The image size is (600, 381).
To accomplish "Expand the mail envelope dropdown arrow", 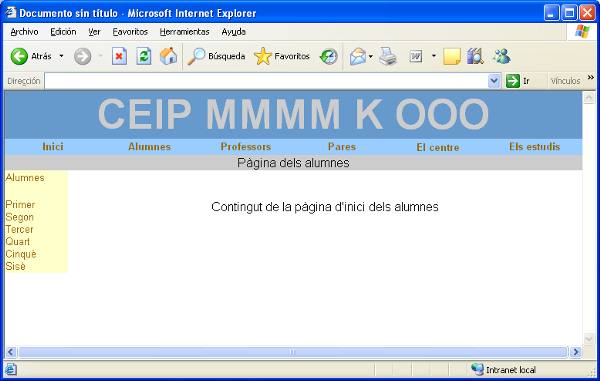I will coord(370,57).
